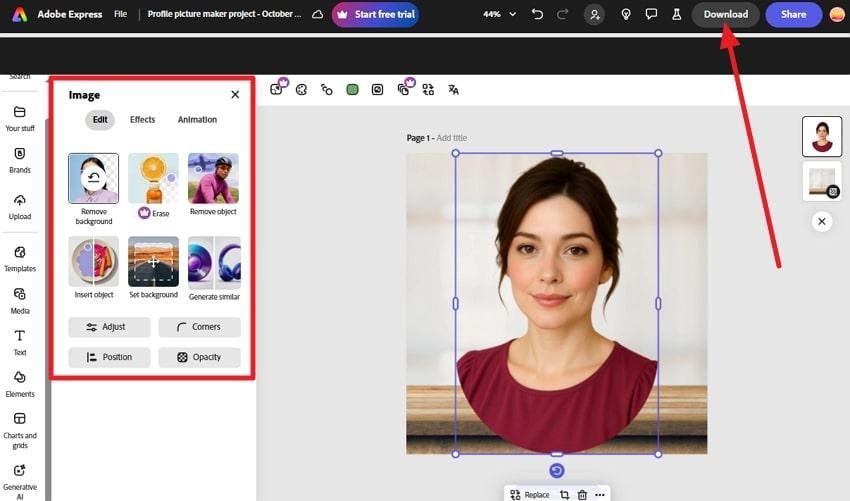The height and width of the screenshot is (501, 850).
Task: Click 'Add title' next to Page 1
Action: coord(452,138)
